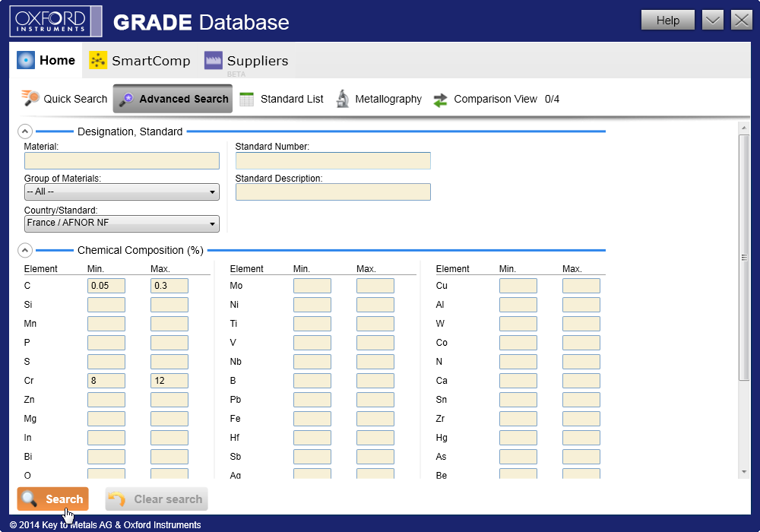Screen dimensions: 760x532
Task: Open the Home tab
Action: pos(46,60)
